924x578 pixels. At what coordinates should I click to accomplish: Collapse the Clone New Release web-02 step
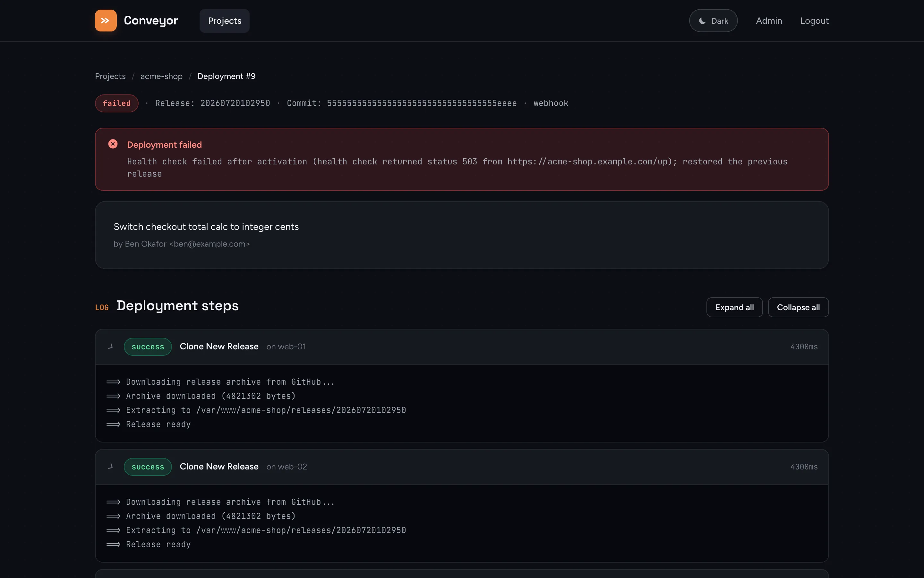click(x=110, y=466)
